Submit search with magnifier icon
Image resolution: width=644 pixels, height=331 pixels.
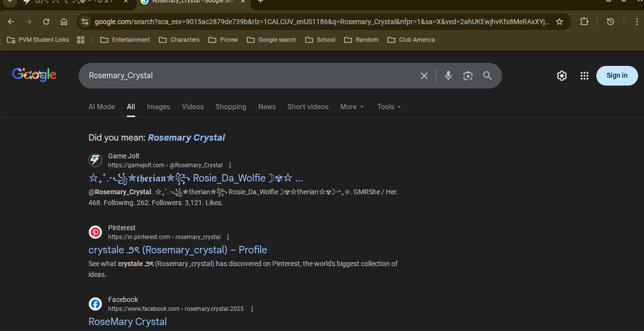pos(487,76)
